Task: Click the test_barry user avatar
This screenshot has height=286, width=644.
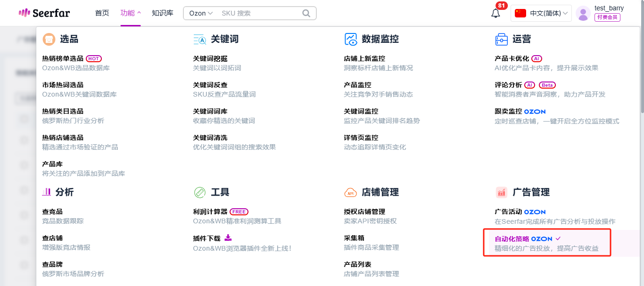Action: [583, 13]
